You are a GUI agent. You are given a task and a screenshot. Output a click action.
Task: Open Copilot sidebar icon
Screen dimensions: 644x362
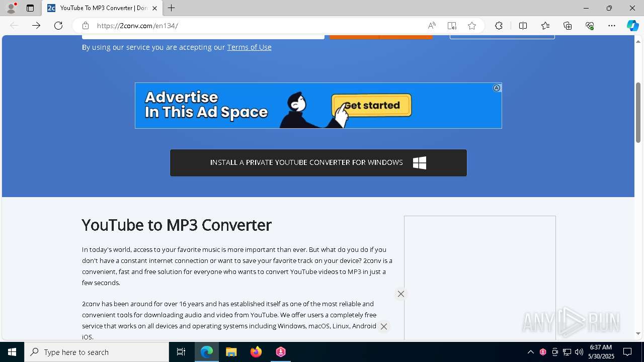pyautogui.click(x=632, y=26)
